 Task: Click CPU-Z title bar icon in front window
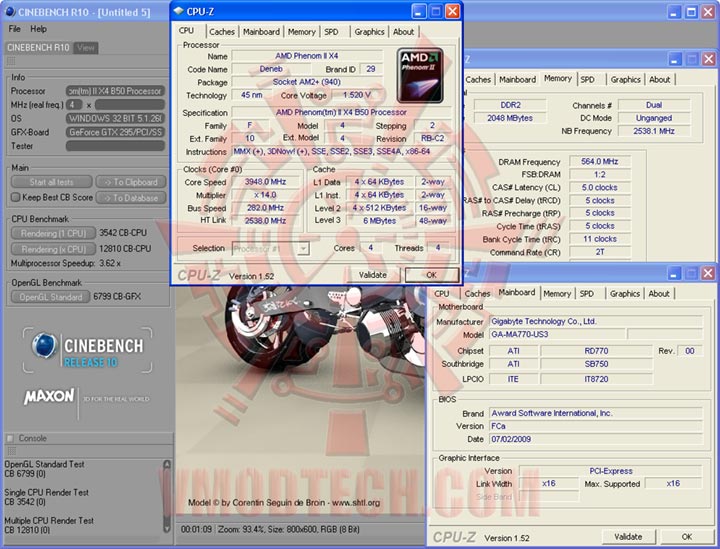pos(179,11)
